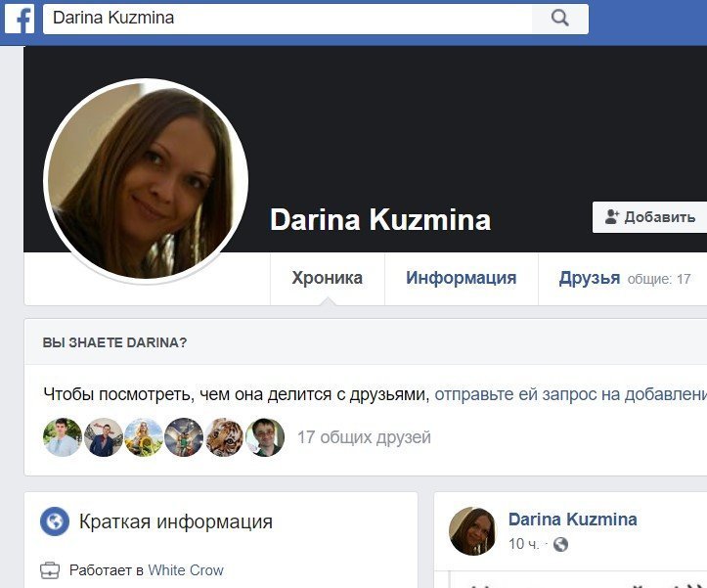The height and width of the screenshot is (588, 707).
Task: Open the Информация tab
Action: [462, 279]
